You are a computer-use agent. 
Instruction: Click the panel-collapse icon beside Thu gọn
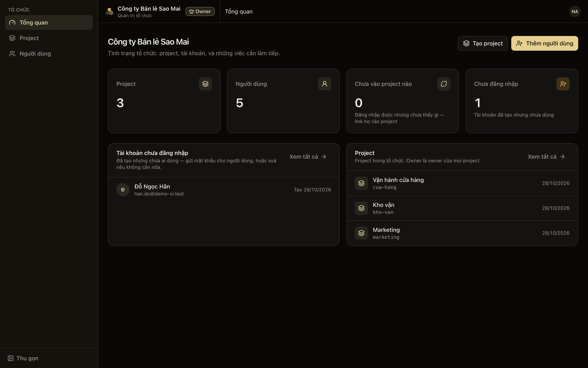[10, 358]
